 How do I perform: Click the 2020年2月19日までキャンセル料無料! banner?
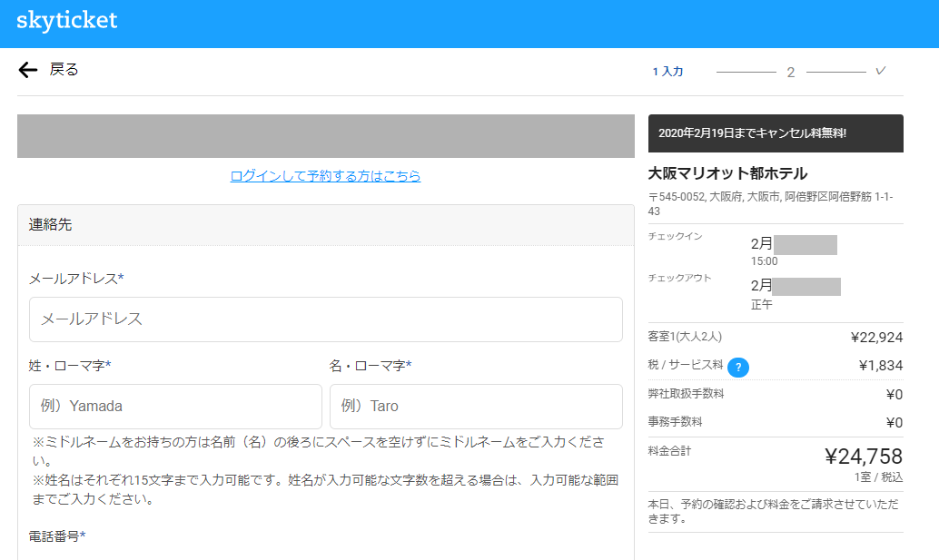(776, 133)
